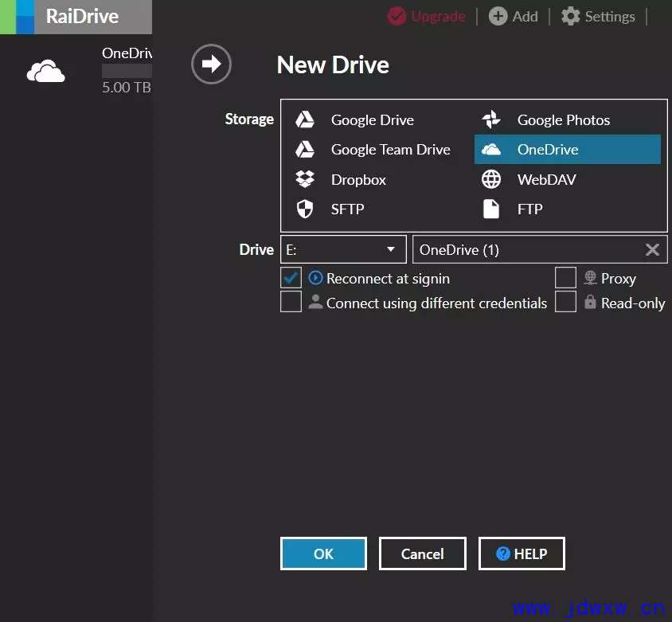672x622 pixels.
Task: Click the Connect using different credentials label
Action: tap(436, 303)
